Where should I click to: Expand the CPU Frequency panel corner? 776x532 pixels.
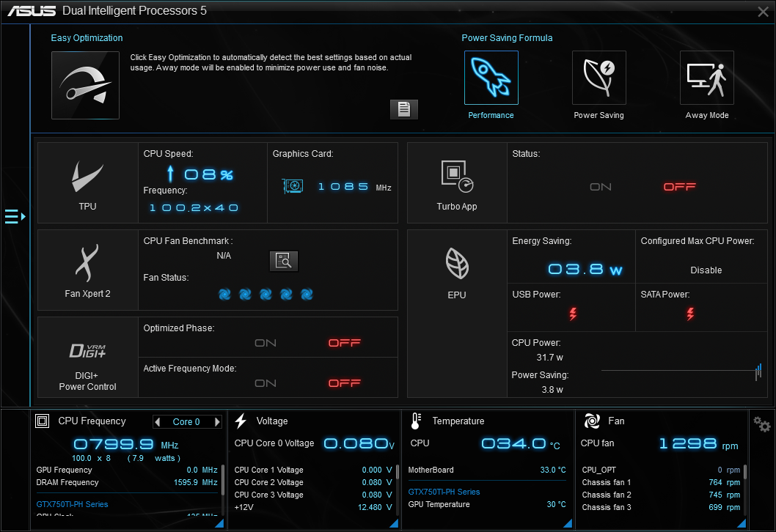(x=219, y=523)
